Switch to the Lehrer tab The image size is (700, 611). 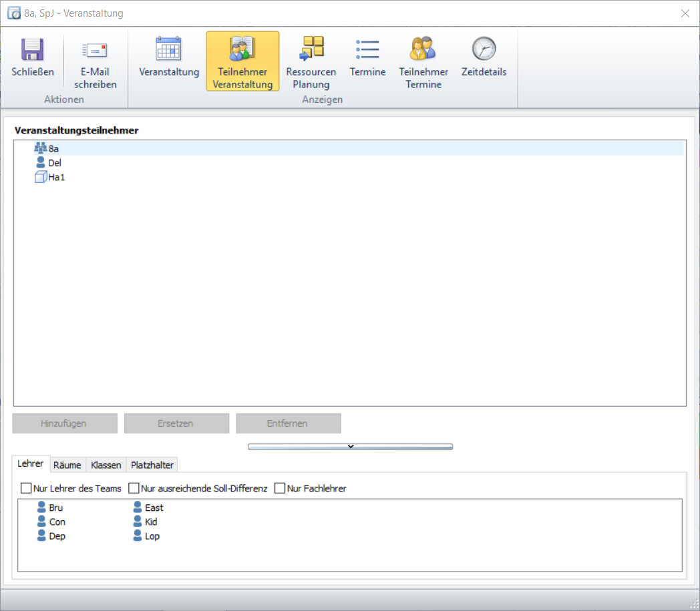[30, 463]
